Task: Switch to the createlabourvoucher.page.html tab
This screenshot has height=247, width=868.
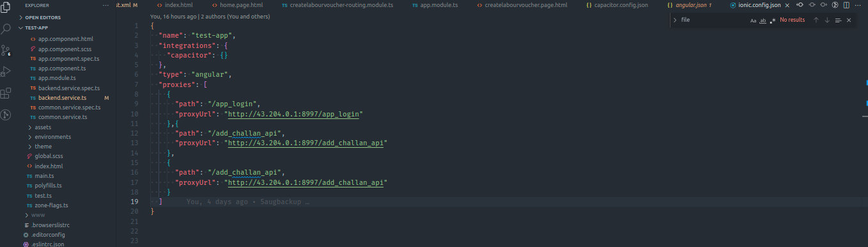Action: click(x=525, y=5)
